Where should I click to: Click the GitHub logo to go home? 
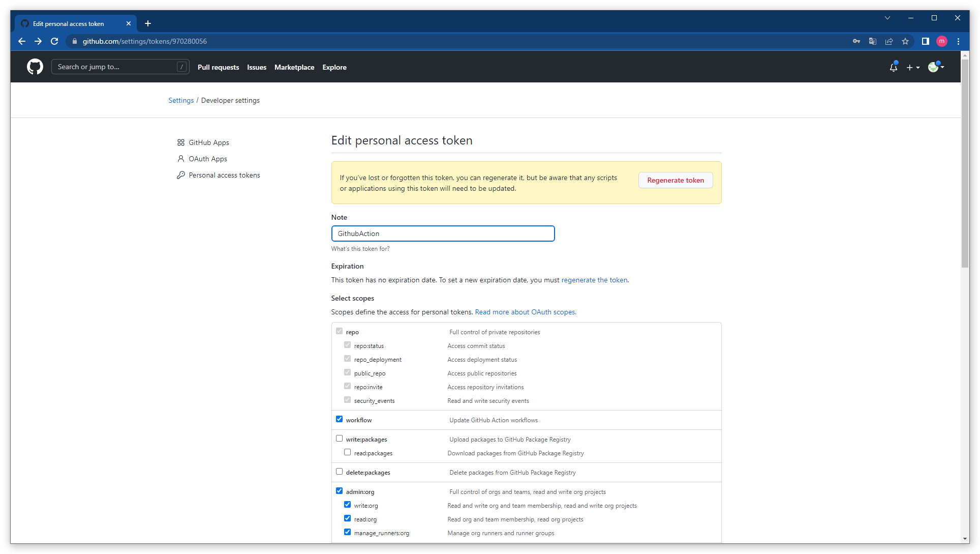[35, 67]
